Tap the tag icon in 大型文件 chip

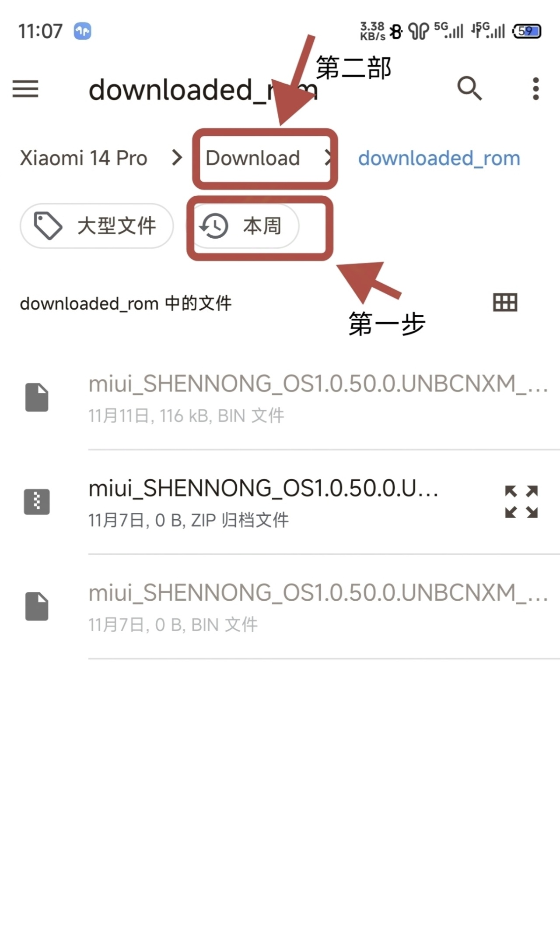coord(48,226)
